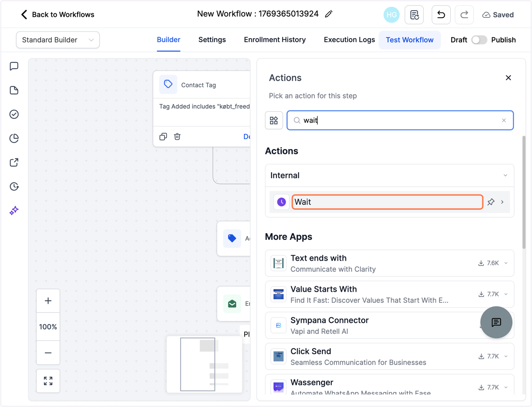Click the Saved cloud status
532x407 pixels.
(498, 15)
